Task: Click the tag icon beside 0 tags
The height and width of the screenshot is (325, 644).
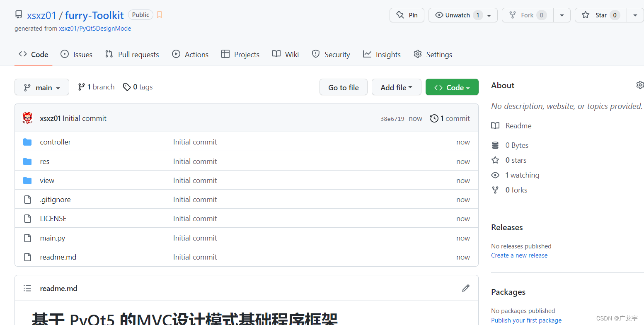Action: [127, 87]
